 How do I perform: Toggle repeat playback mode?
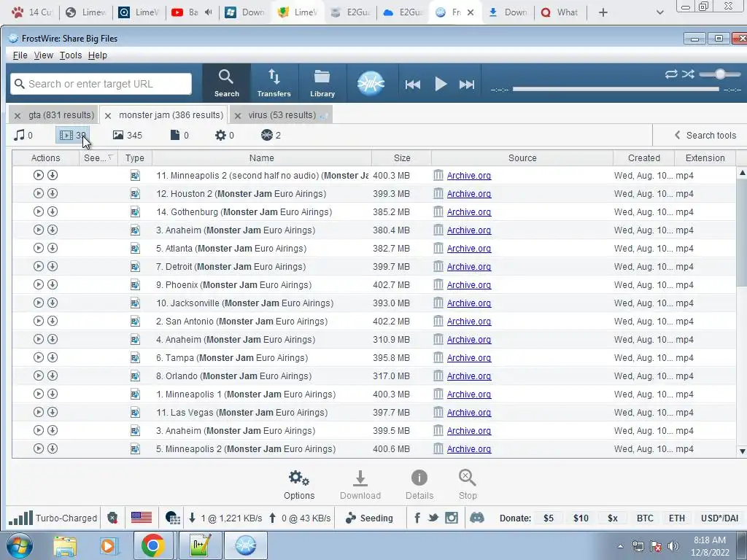(x=671, y=74)
